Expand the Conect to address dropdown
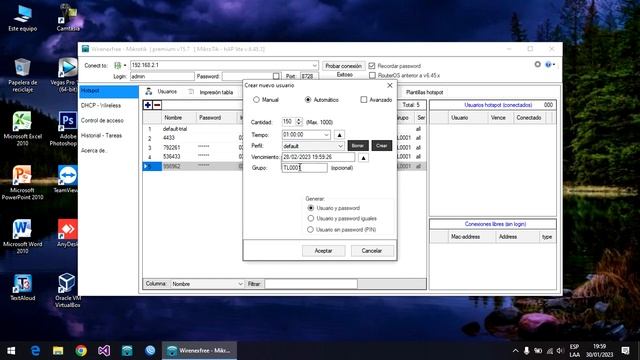The width and height of the screenshot is (640, 360). (314, 65)
